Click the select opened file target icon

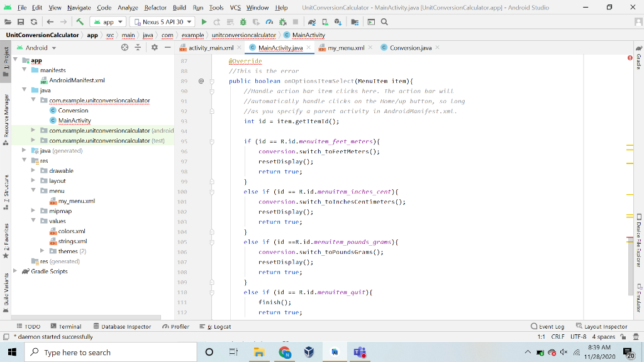pyautogui.click(x=124, y=48)
